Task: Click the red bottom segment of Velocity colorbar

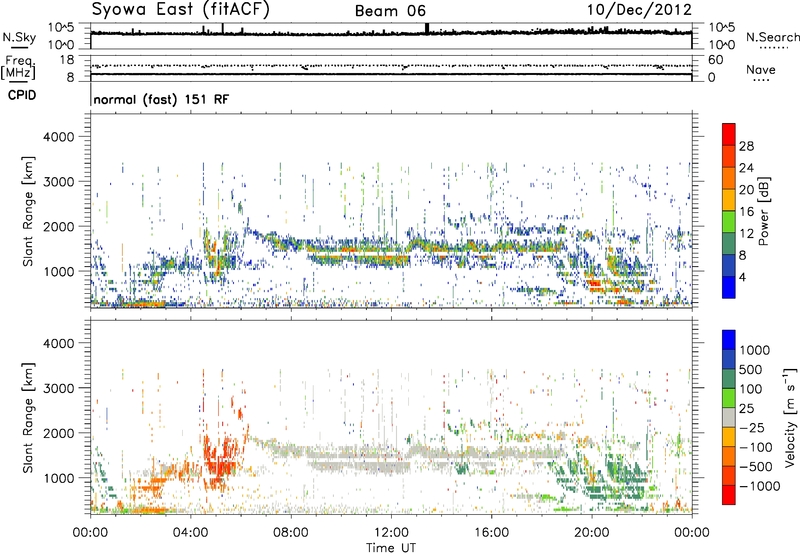Action: [x=729, y=495]
